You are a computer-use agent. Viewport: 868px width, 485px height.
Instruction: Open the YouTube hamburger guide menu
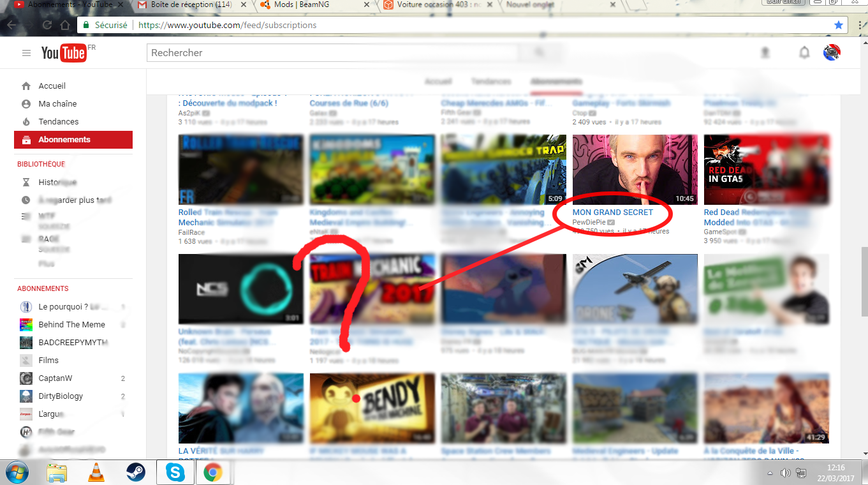(x=26, y=53)
